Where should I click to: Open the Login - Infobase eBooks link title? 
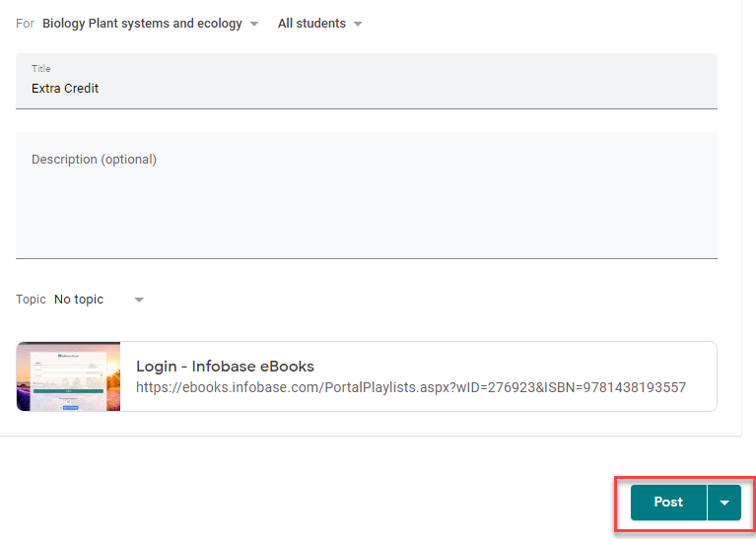coord(225,367)
